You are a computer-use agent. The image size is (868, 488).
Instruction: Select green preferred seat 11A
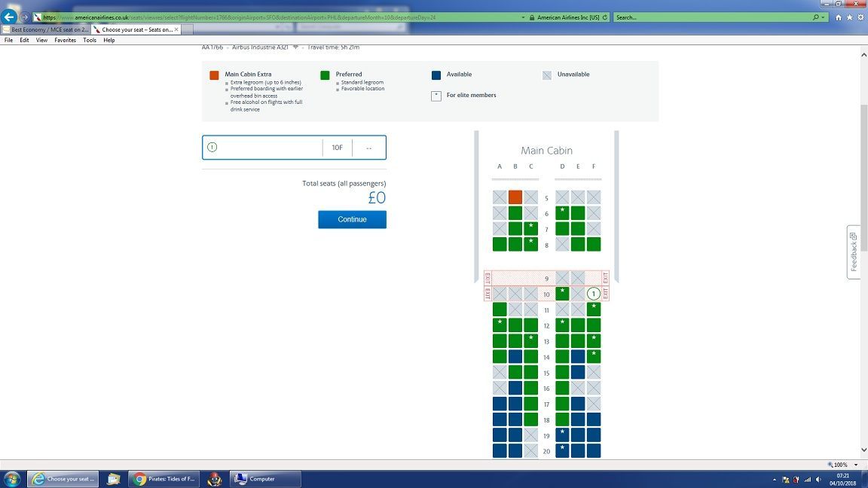point(500,310)
